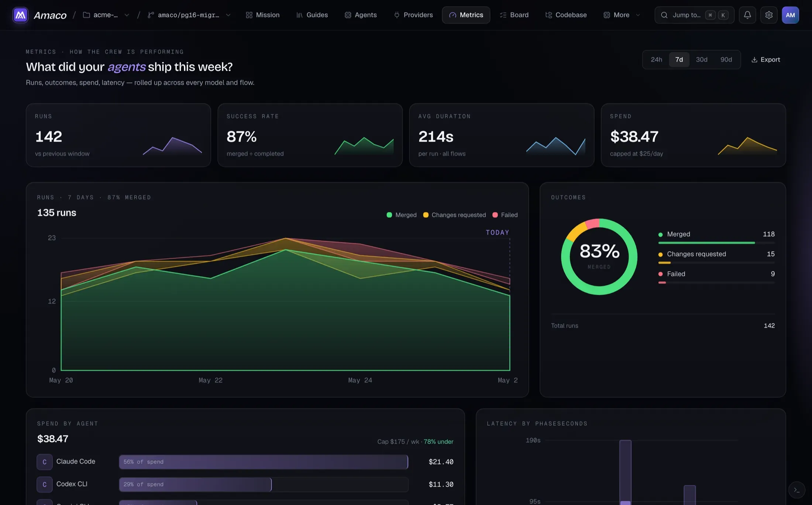Expand the More menu chevron
The height and width of the screenshot is (505, 812).
pyautogui.click(x=638, y=15)
